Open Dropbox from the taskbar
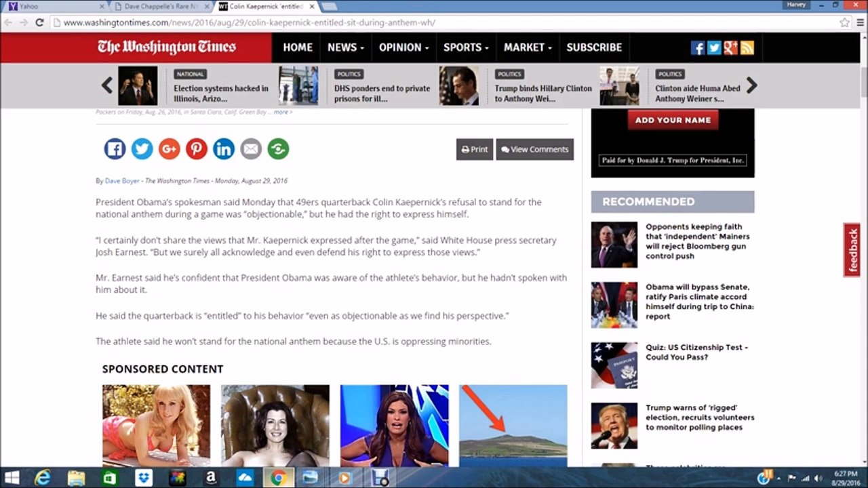868x488 pixels. 143,479
